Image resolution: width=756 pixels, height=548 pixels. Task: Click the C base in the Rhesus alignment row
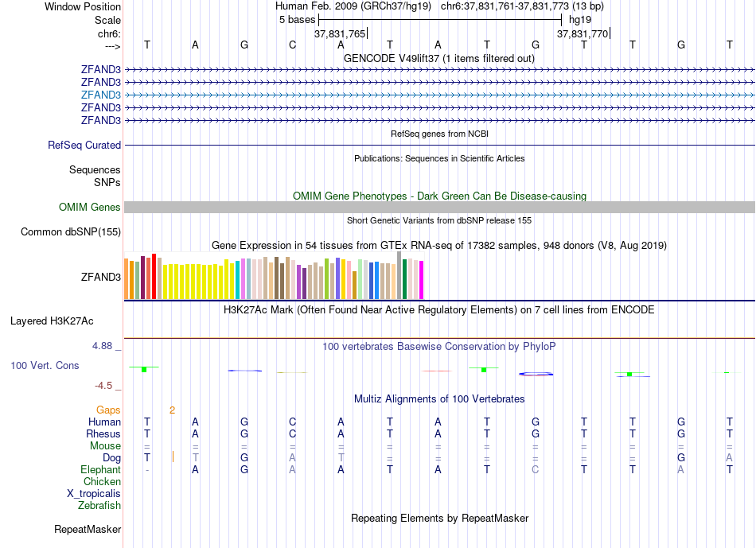(x=292, y=433)
